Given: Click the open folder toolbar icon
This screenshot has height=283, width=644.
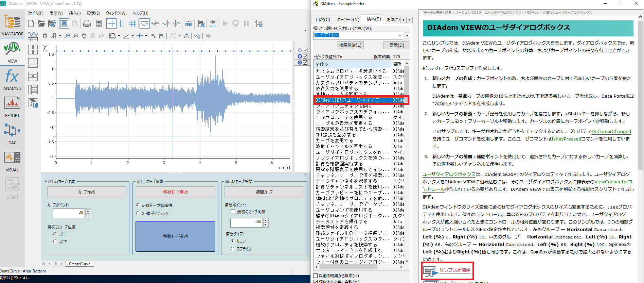Looking at the screenshot, I should pos(41,23).
